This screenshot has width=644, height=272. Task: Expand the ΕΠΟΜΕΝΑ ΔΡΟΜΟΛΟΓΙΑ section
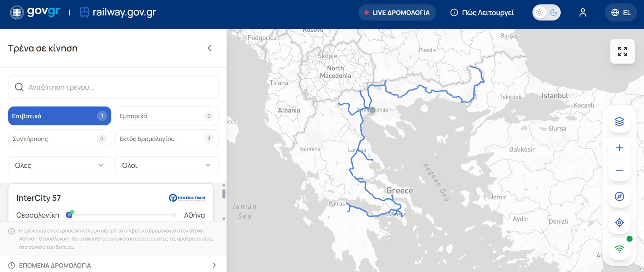pos(113,266)
